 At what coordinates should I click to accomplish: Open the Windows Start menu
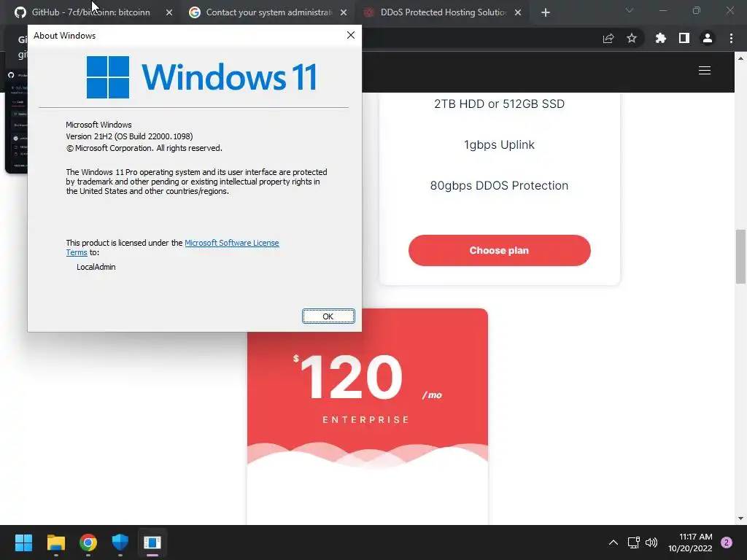tap(23, 542)
